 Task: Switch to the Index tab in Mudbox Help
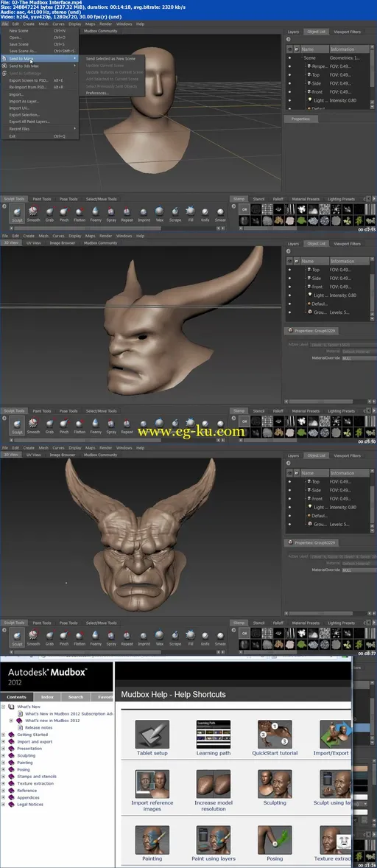pyautogui.click(x=47, y=697)
